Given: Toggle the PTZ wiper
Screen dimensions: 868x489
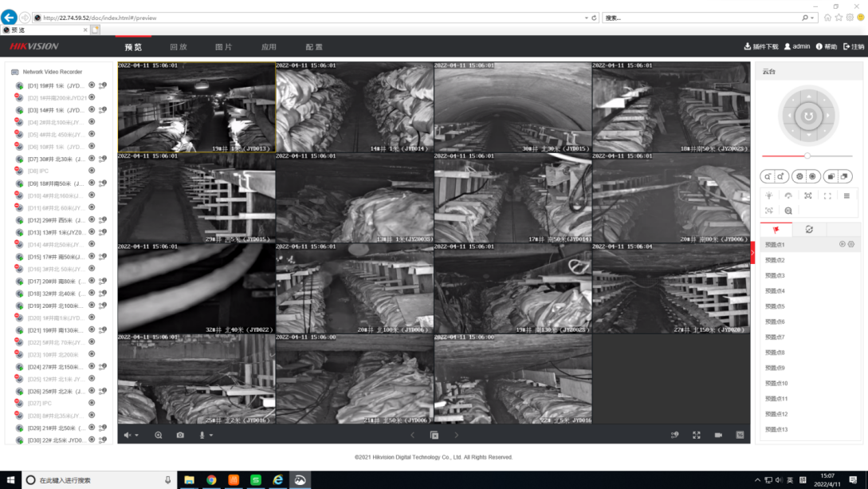Looking at the screenshot, I should (788, 195).
